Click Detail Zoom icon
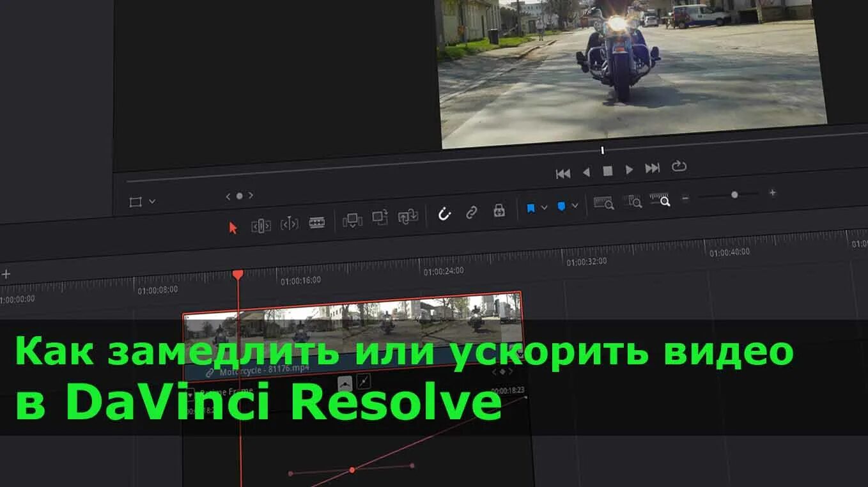The image size is (868, 487). tap(633, 201)
